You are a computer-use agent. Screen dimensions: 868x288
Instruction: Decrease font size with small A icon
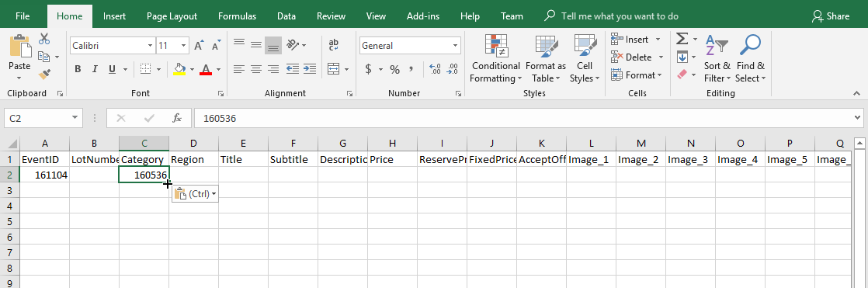(x=217, y=46)
